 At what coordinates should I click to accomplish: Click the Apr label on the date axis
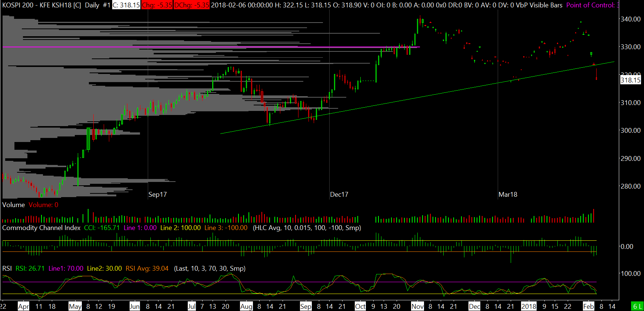click(x=23, y=307)
